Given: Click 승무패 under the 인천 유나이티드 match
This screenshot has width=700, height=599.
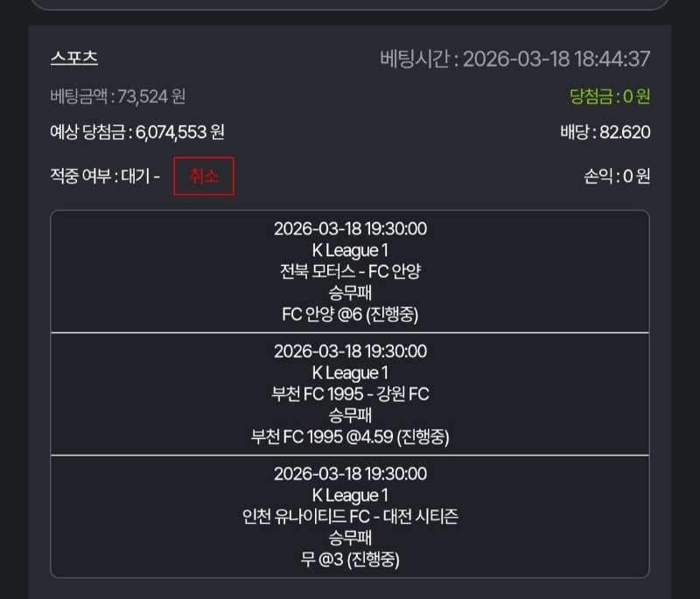Looking at the screenshot, I should tap(350, 538).
